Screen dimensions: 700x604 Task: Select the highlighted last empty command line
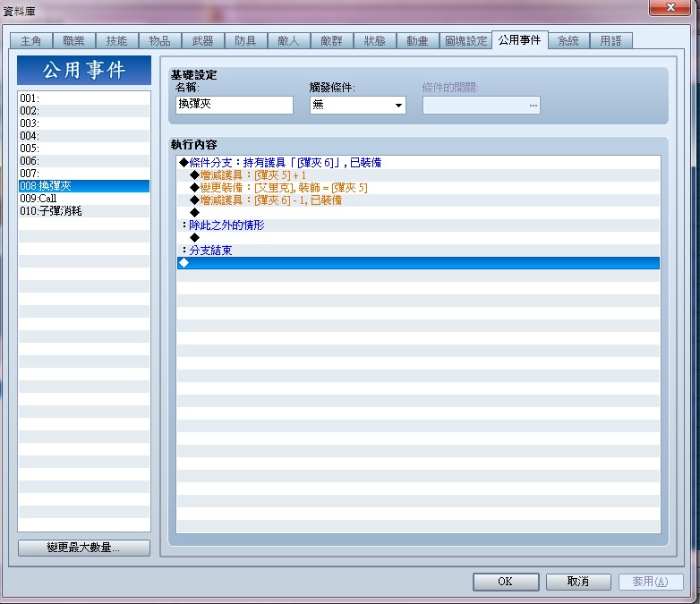[x=418, y=263]
